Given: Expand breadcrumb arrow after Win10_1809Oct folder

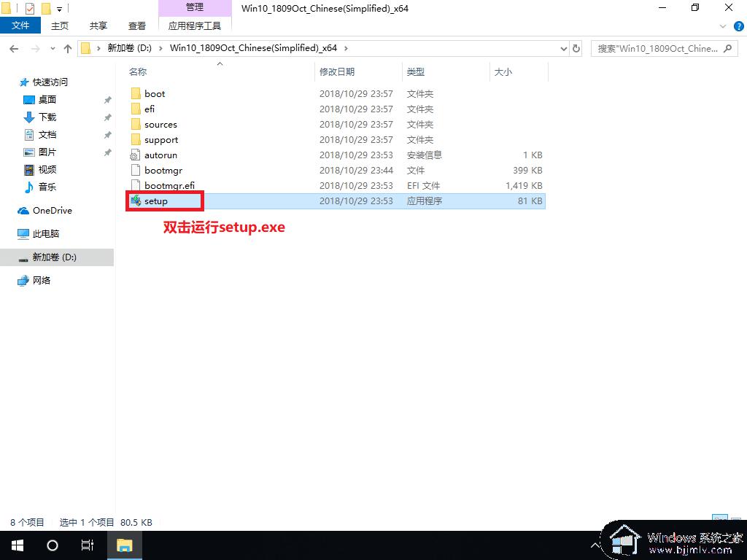Looking at the screenshot, I should (x=345, y=48).
